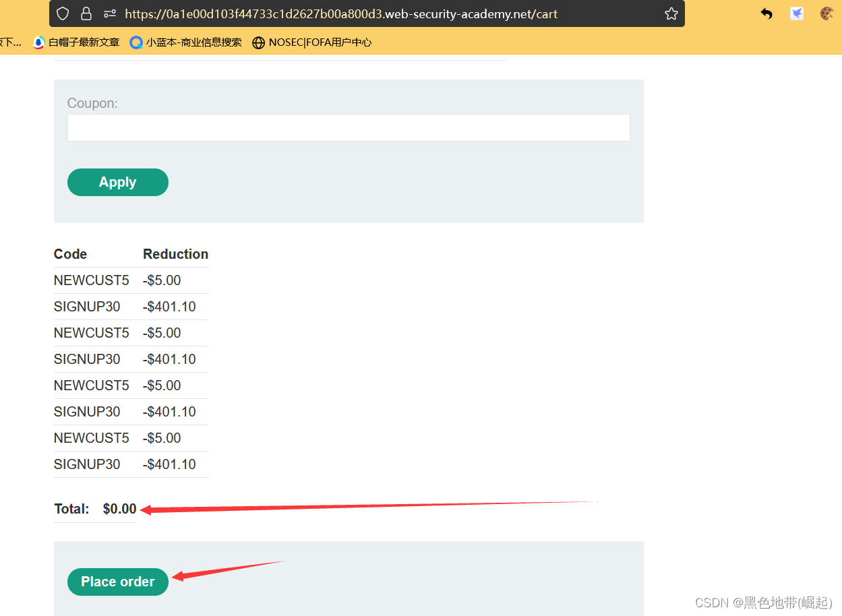Click the Code column header

71,254
